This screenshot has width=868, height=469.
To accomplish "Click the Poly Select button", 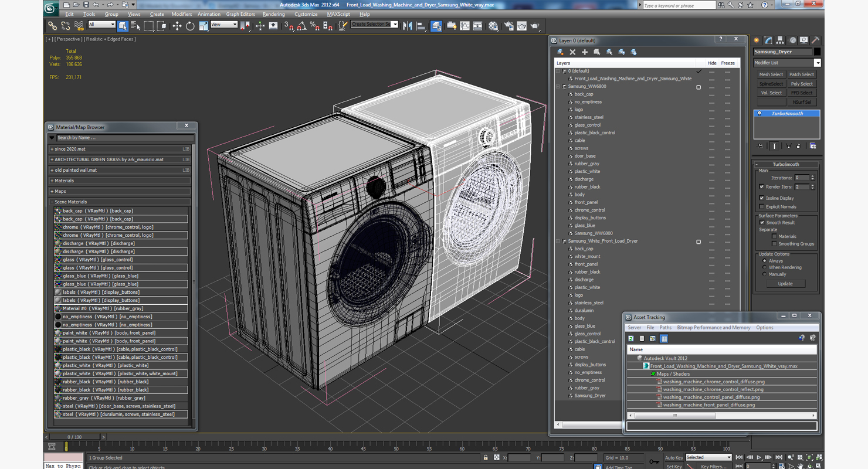I will coord(802,84).
